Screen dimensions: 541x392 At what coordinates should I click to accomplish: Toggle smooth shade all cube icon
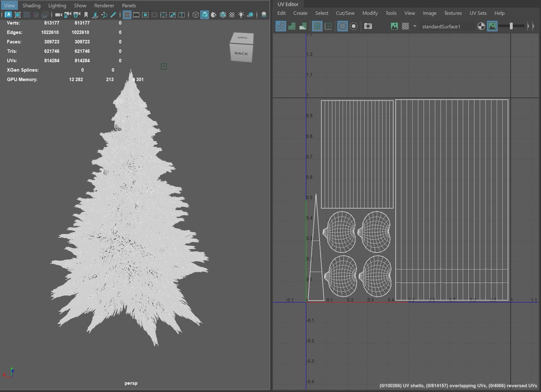[205, 15]
